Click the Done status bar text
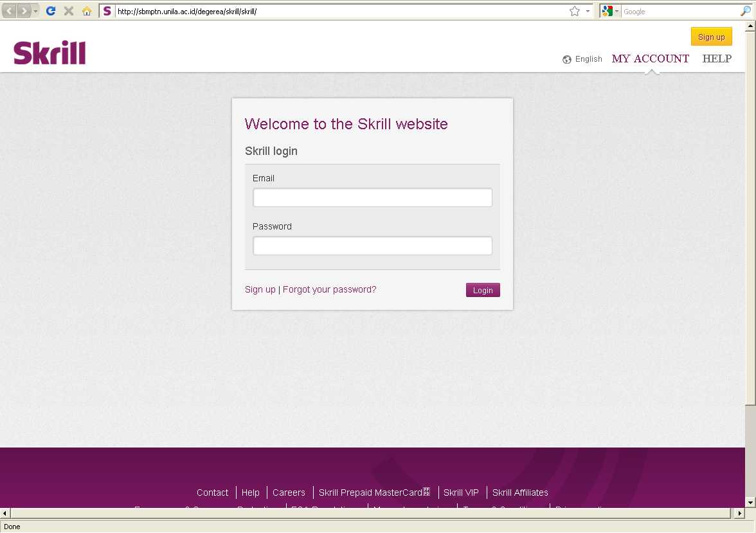Viewport: 756px width, 533px height. click(x=12, y=527)
